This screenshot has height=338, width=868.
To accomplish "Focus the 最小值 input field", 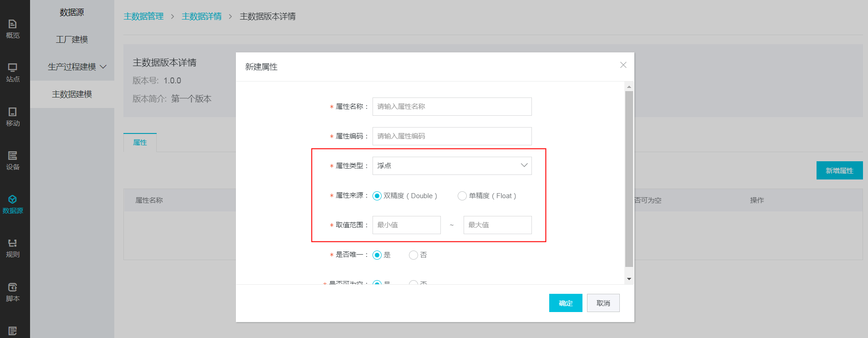I will [407, 225].
